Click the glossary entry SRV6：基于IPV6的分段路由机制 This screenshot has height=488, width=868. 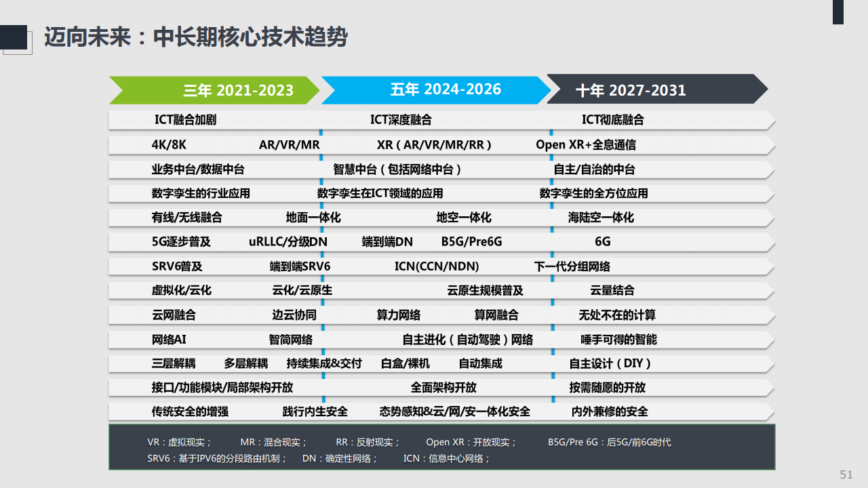tap(216, 459)
